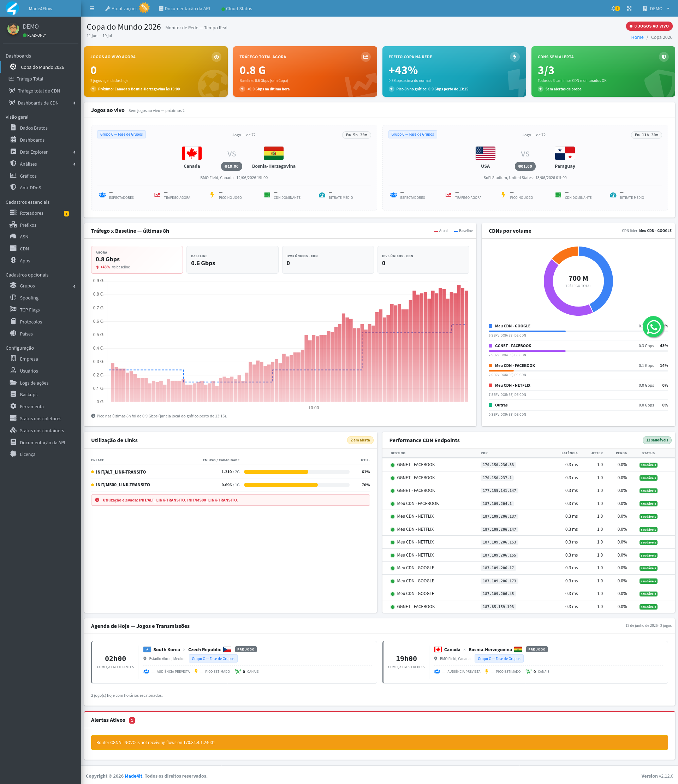Click the lightning bolt icon on Efeito Copa card
Image resolution: width=678 pixels, height=784 pixels.
[515, 57]
